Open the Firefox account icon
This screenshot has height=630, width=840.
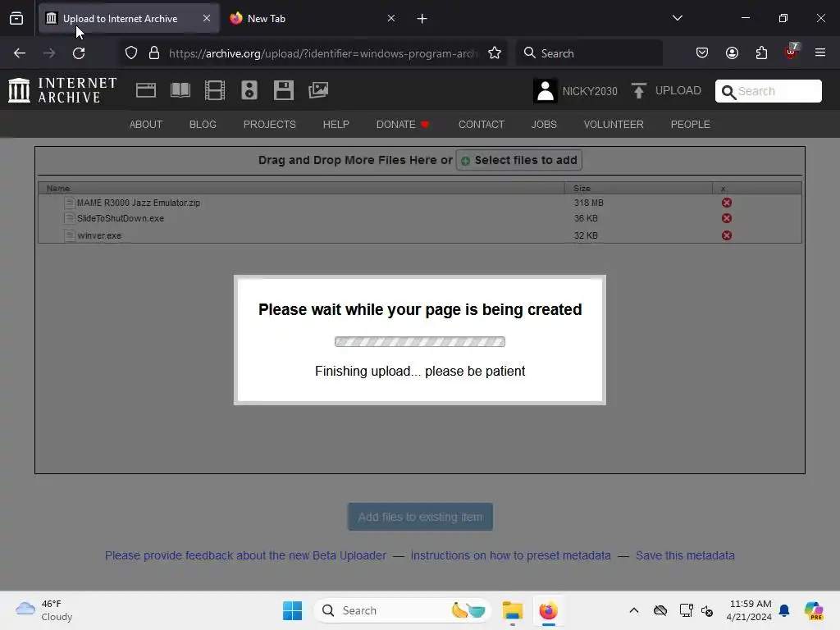click(x=732, y=53)
